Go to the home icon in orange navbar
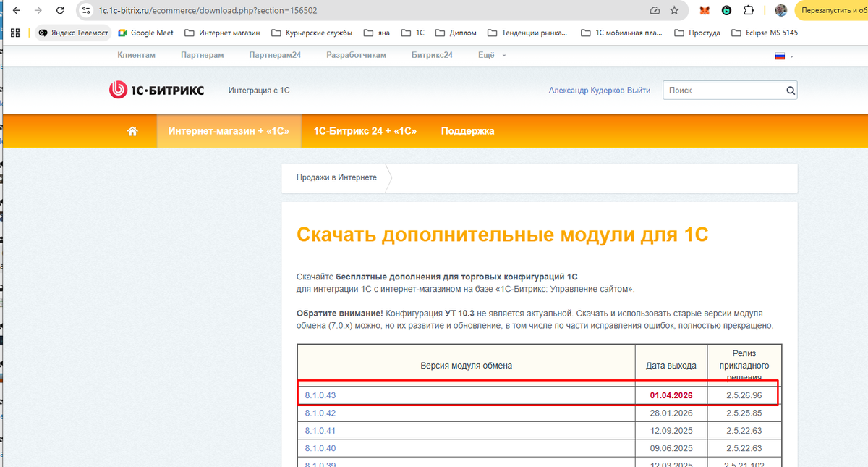 click(132, 131)
